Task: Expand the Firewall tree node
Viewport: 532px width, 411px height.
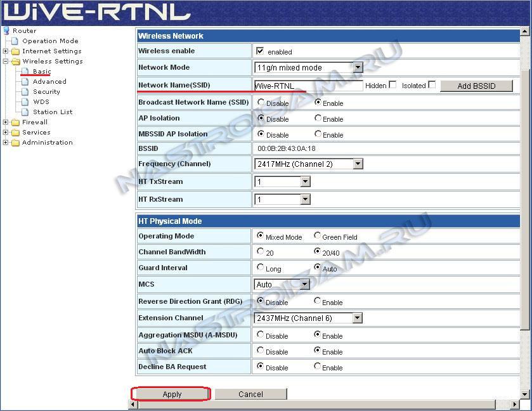Action: [x=6, y=122]
